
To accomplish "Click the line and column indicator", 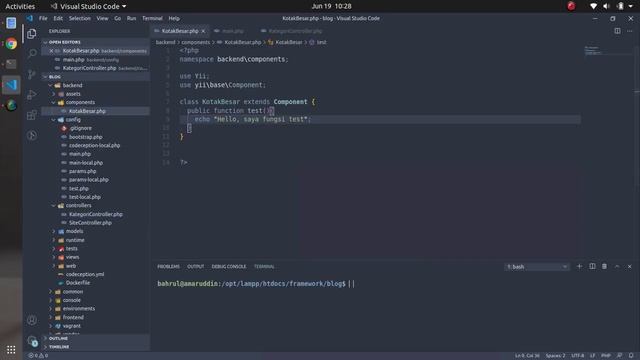I will (527, 356).
